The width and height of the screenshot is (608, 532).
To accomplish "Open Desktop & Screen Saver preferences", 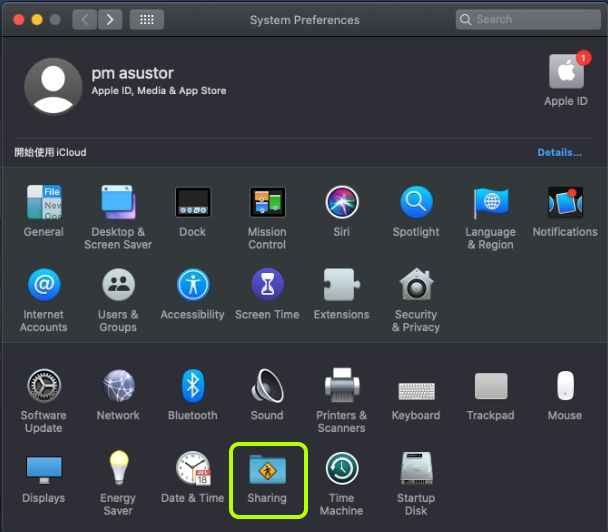I will (x=118, y=202).
